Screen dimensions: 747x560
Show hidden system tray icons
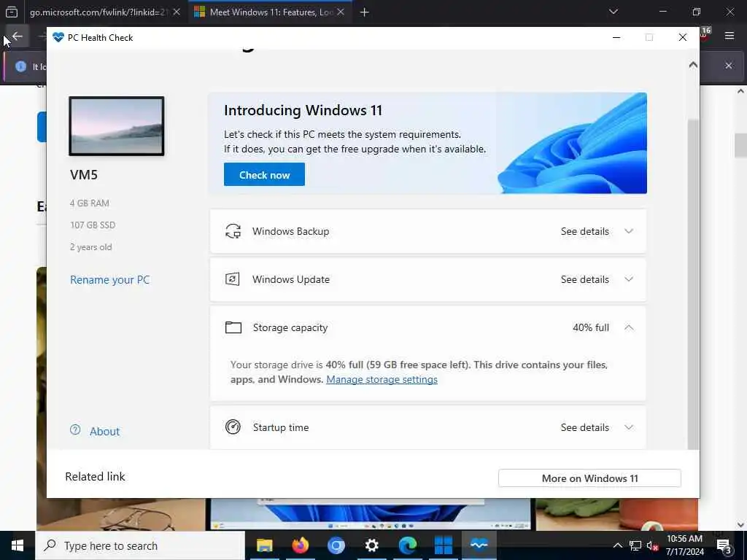617,545
